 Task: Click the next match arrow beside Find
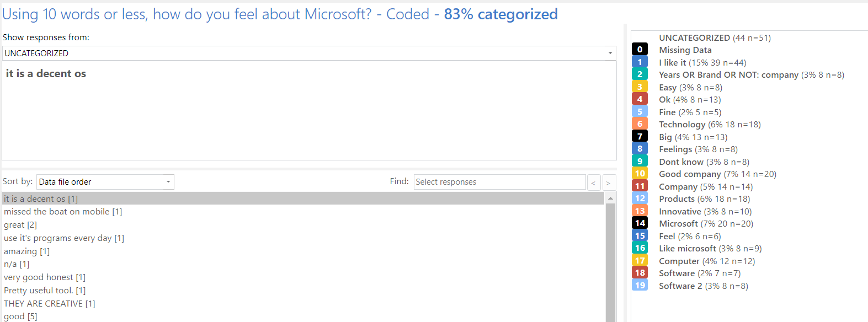(x=609, y=183)
